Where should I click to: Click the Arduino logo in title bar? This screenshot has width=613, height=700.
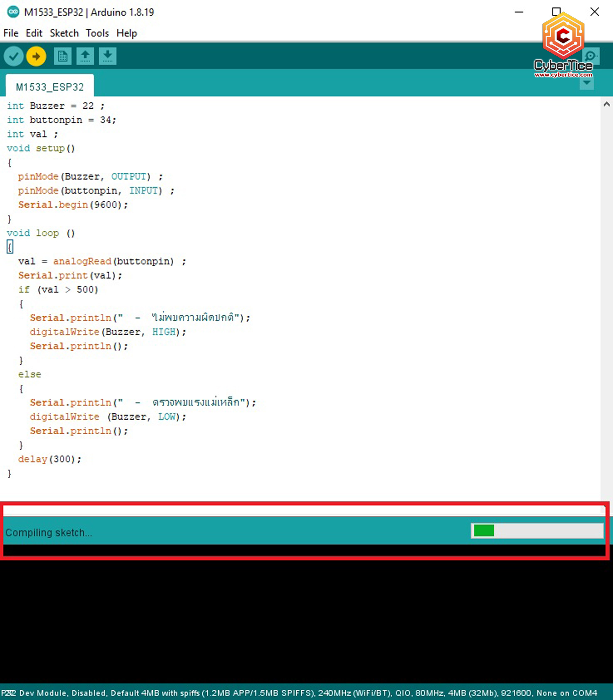tap(13, 12)
